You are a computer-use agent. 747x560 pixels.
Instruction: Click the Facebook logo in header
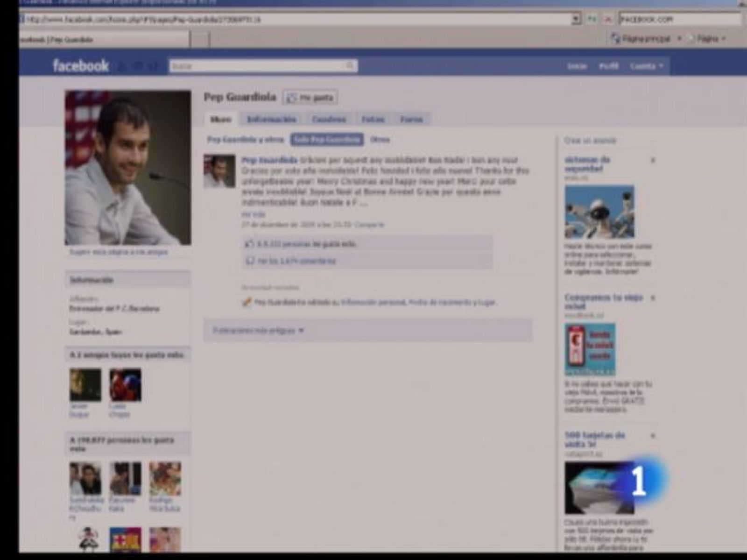click(80, 66)
